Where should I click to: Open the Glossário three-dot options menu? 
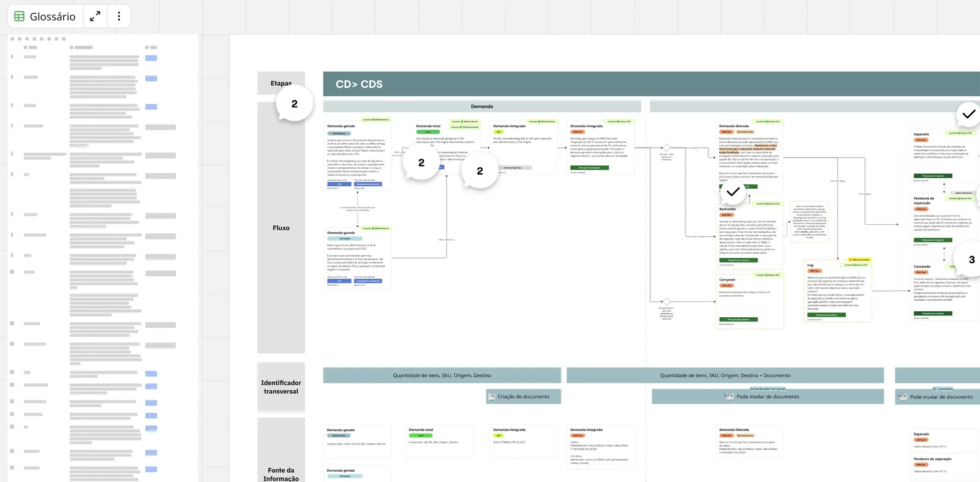pos(119,17)
